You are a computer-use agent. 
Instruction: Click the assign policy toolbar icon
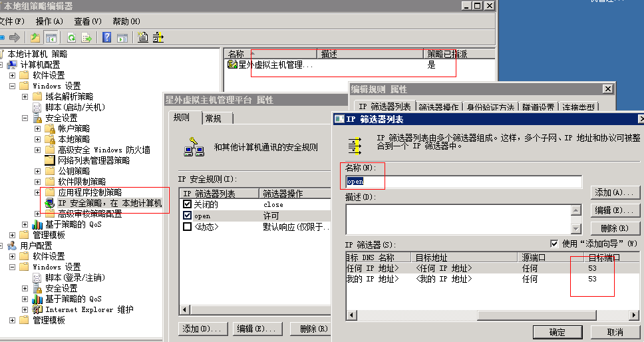158,37
